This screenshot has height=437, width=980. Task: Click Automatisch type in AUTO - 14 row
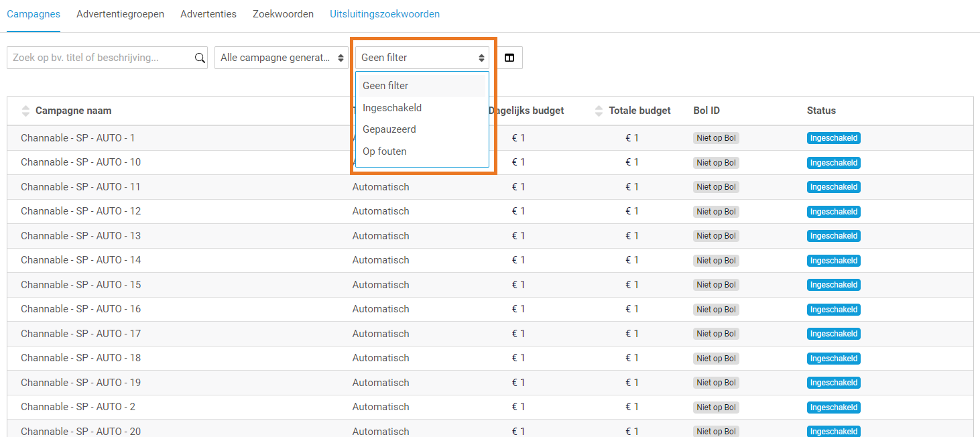coord(381,260)
